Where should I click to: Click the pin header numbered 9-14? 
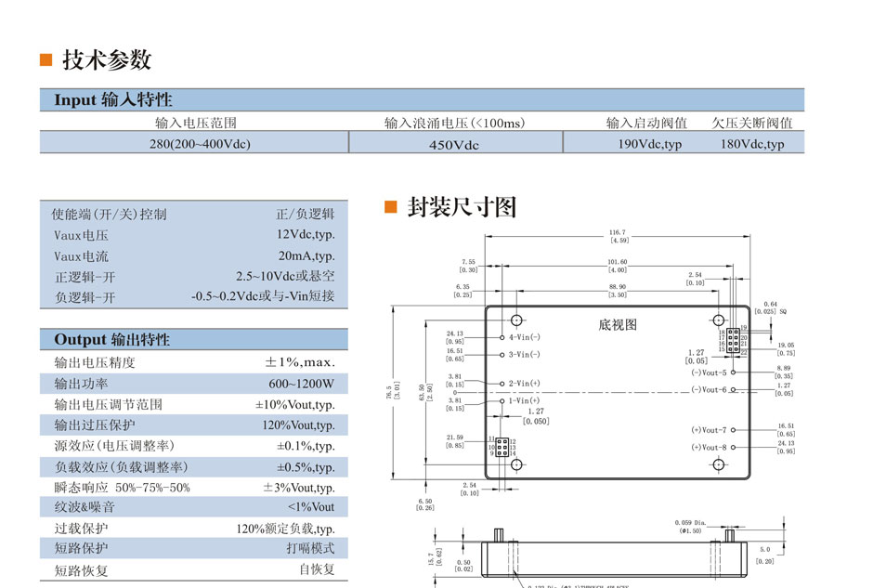click(x=502, y=446)
